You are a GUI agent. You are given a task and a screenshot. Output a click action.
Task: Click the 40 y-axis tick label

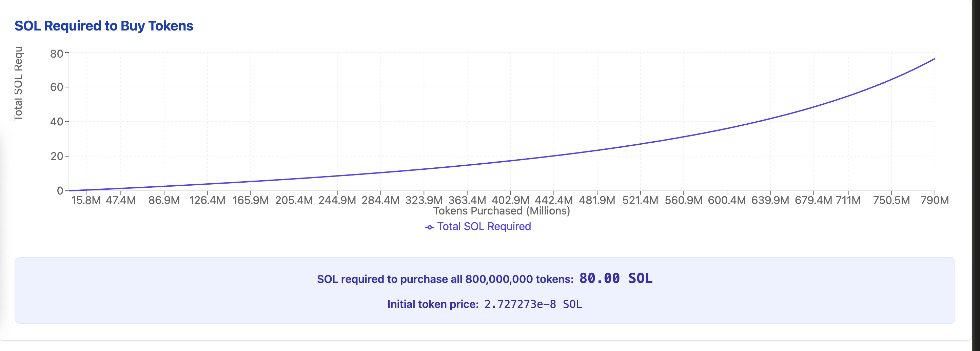[56, 122]
